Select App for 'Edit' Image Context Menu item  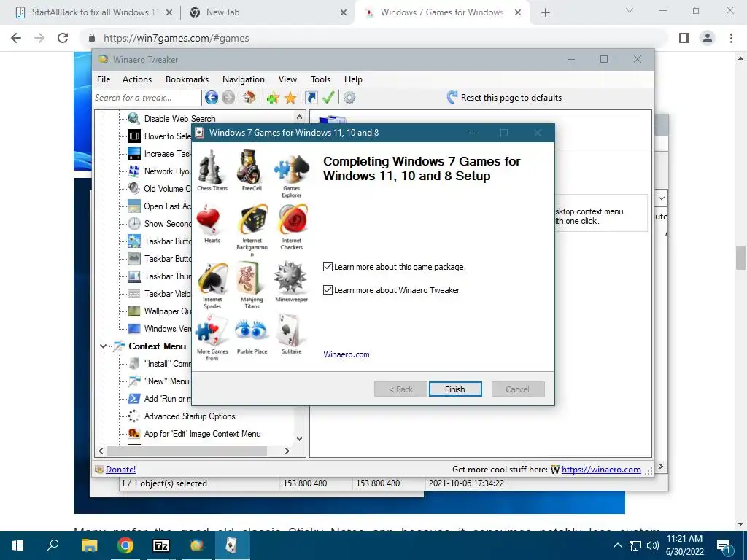click(x=202, y=434)
